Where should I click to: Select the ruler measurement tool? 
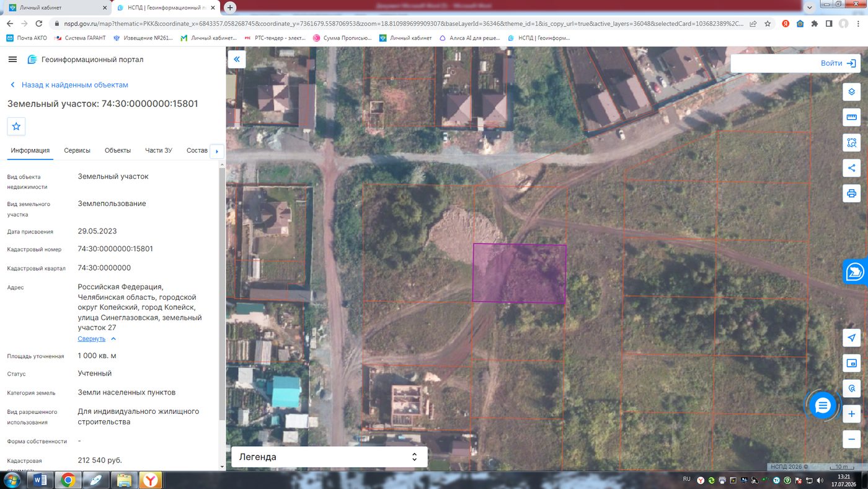pyautogui.click(x=851, y=117)
